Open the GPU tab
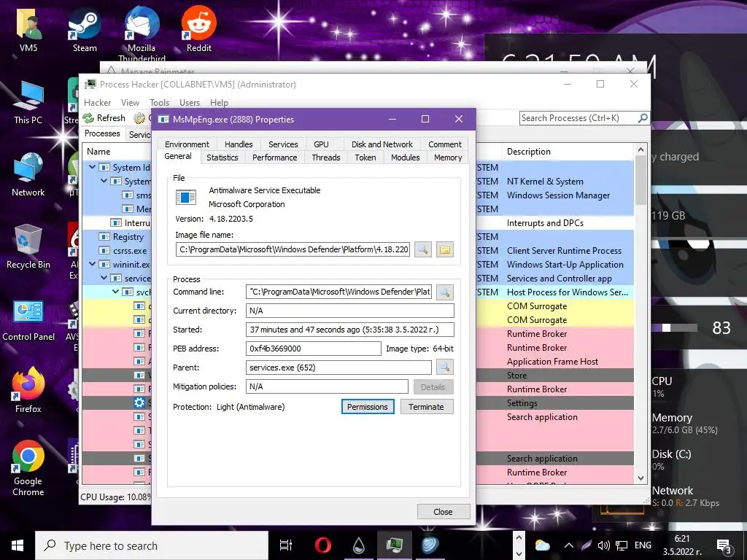 [321, 144]
